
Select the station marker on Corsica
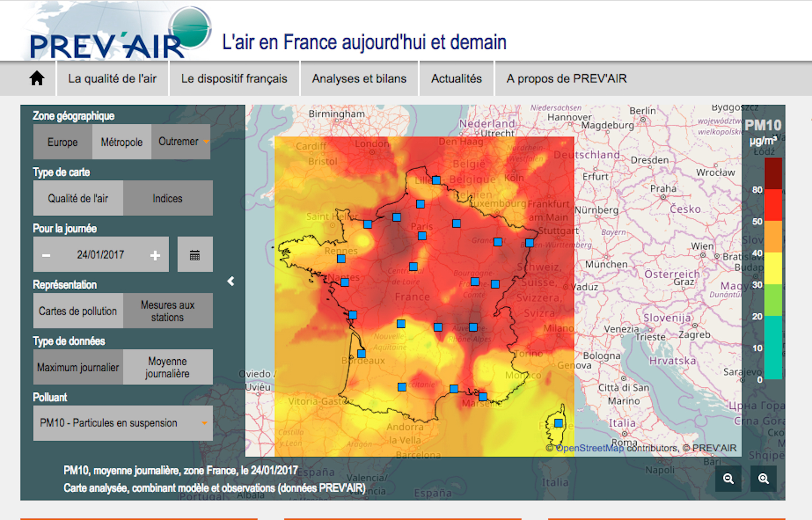point(559,423)
